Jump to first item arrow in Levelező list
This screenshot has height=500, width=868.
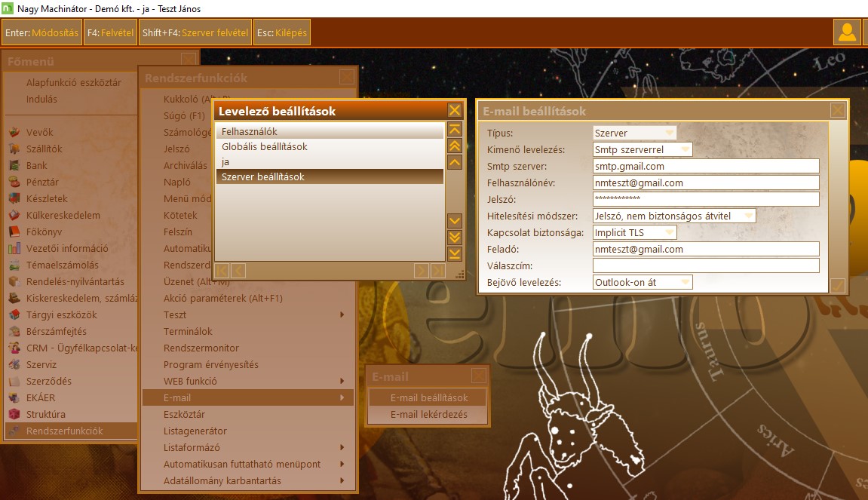click(x=455, y=130)
